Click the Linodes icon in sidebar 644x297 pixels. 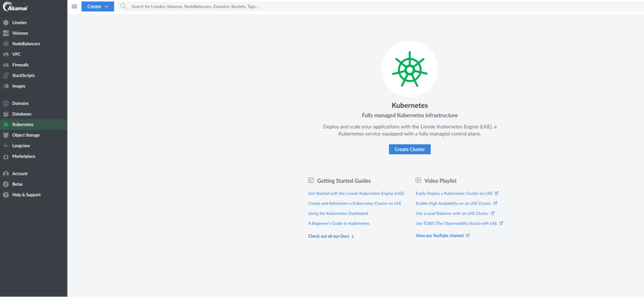click(6, 22)
